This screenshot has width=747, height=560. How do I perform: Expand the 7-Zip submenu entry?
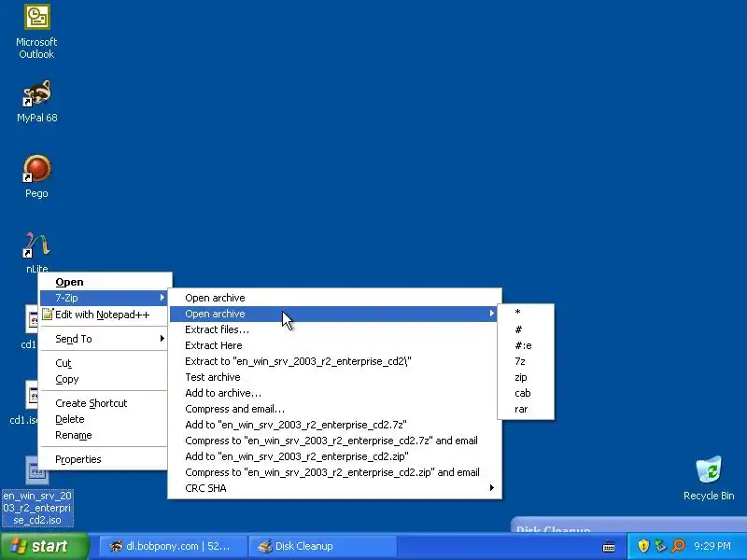click(104, 298)
